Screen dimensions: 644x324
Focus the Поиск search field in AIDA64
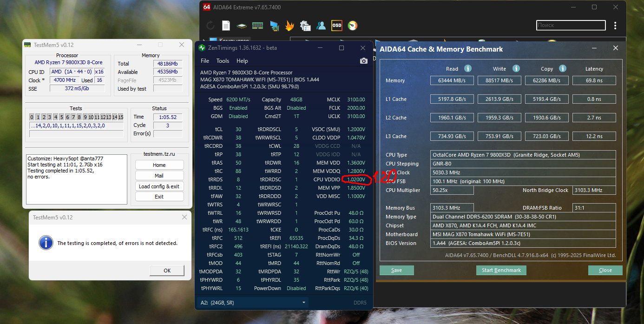[571, 26]
